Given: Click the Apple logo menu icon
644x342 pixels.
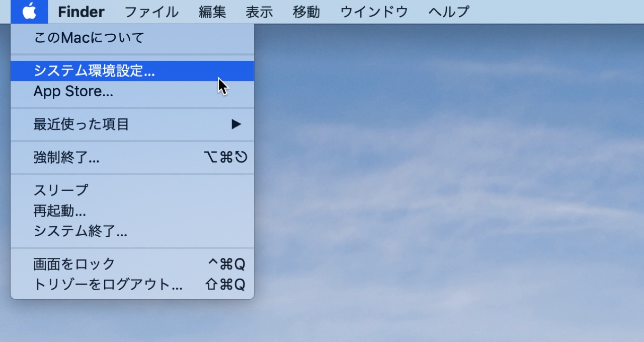Looking at the screenshot, I should click(x=29, y=12).
